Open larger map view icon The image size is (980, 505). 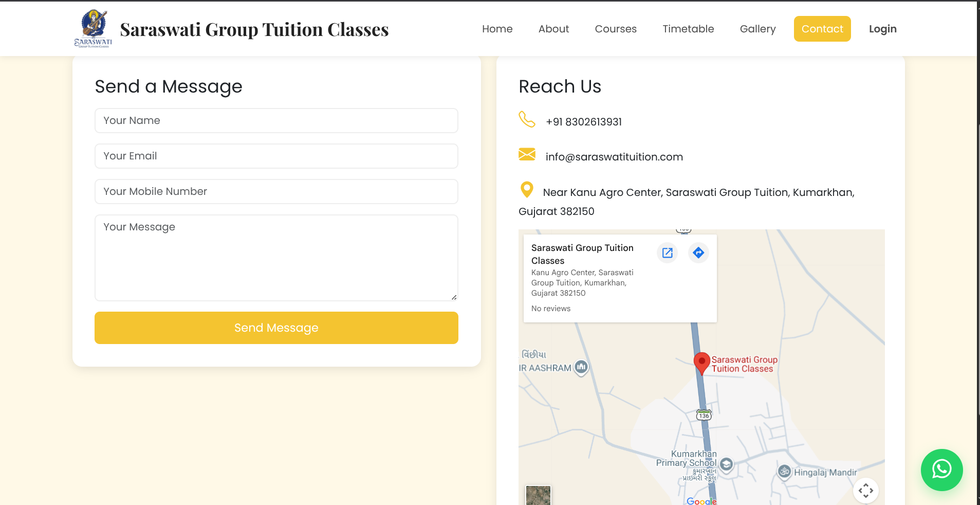pyautogui.click(x=667, y=252)
